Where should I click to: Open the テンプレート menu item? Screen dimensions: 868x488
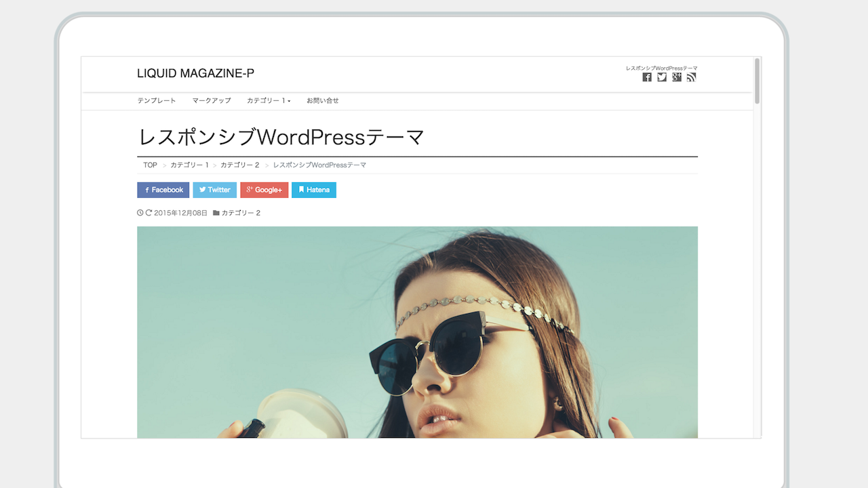(157, 100)
